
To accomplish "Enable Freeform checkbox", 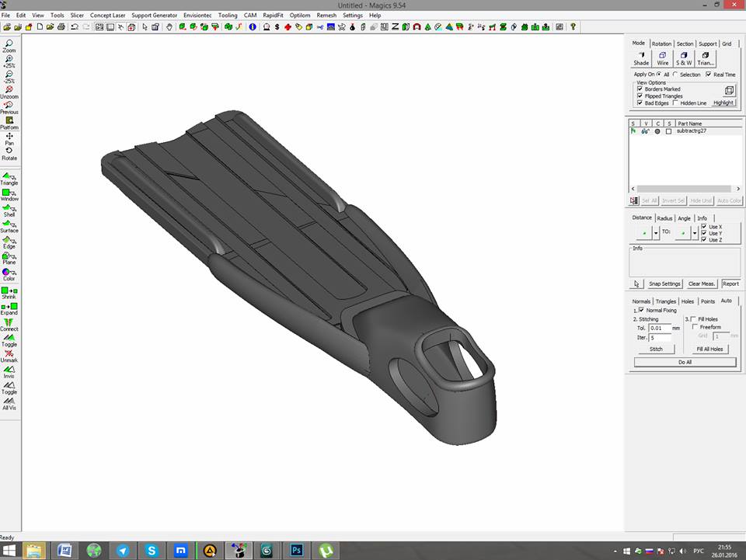I will coord(695,327).
